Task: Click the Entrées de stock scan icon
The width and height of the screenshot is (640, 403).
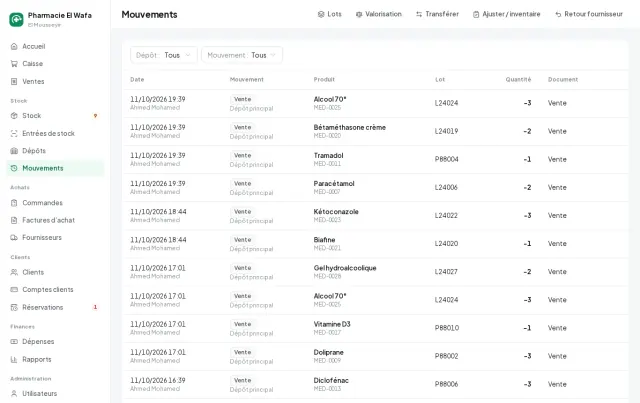Action: click(14, 134)
